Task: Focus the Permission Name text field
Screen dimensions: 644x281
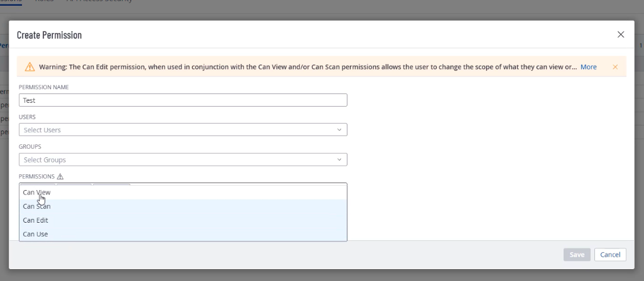Action: [x=182, y=100]
